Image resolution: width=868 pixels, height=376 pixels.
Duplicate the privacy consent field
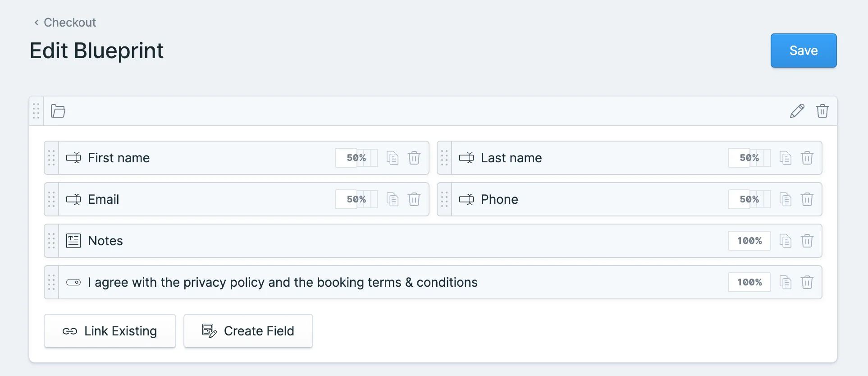786,282
